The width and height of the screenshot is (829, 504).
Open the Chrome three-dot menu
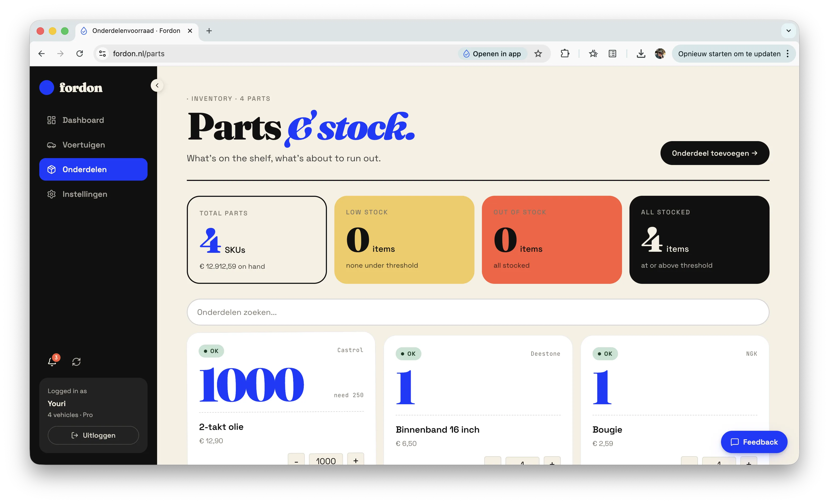[x=788, y=54]
